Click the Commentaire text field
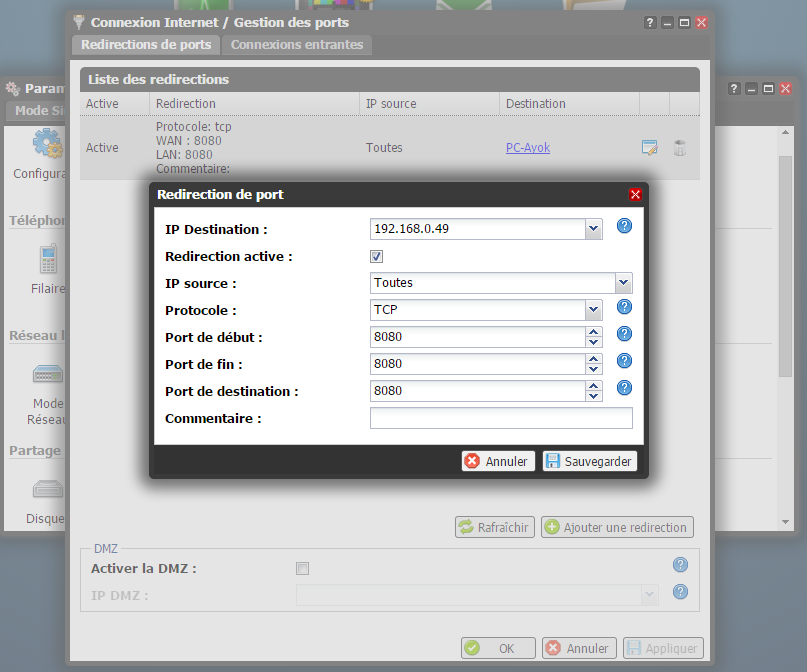 coord(501,418)
